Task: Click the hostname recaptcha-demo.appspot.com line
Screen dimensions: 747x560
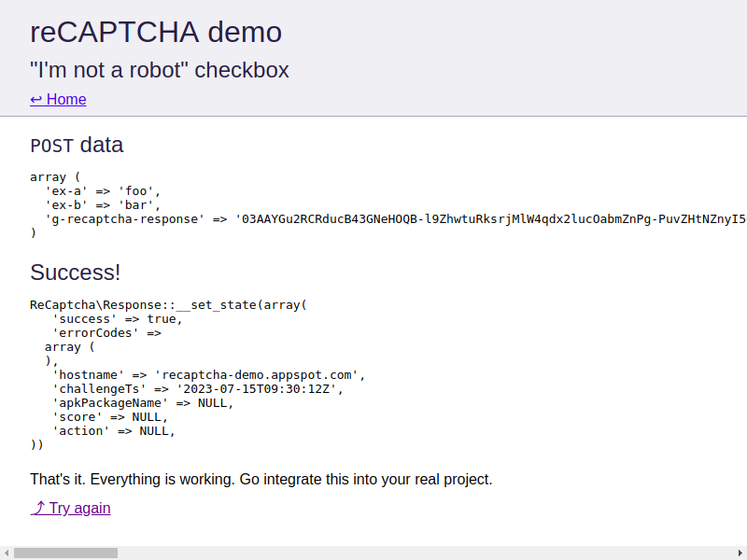Action: coord(208,375)
